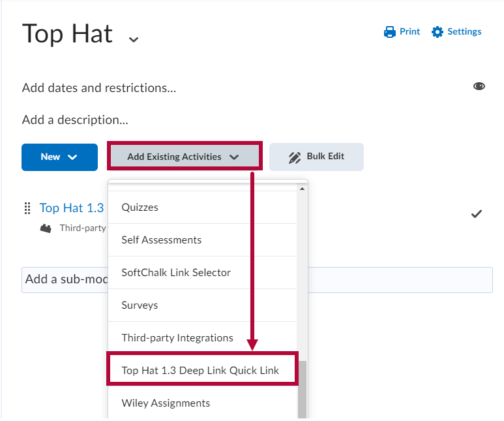Click the drag handle beside Top Hat 1.3

27,208
